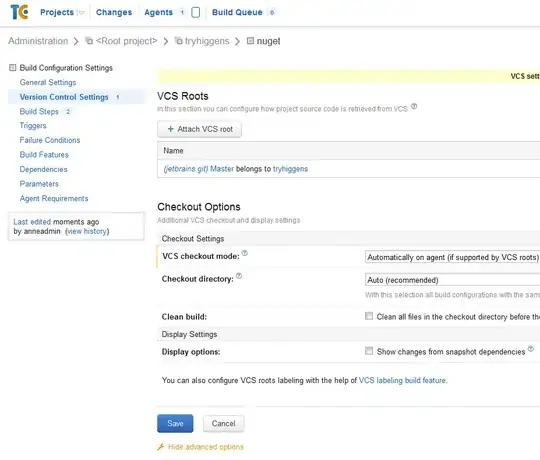The image size is (540, 460).
Task: Open help icon after snapshot dependencies option
Action: click(531, 349)
